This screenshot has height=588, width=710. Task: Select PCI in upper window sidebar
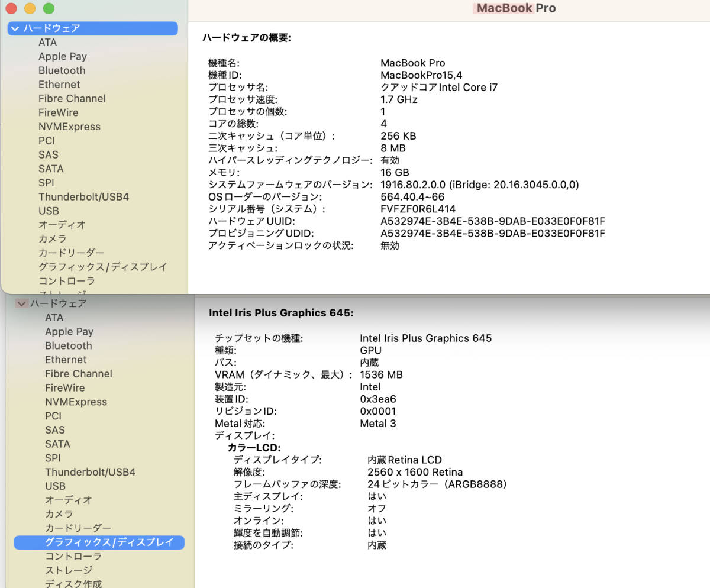tap(47, 141)
